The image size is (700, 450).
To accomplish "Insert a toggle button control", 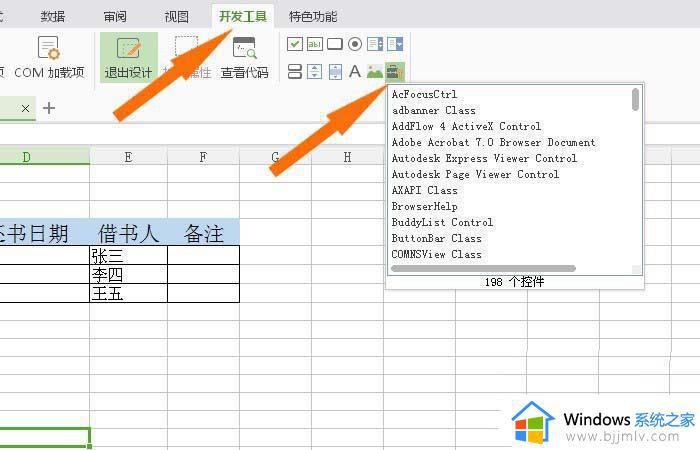I will (295, 71).
